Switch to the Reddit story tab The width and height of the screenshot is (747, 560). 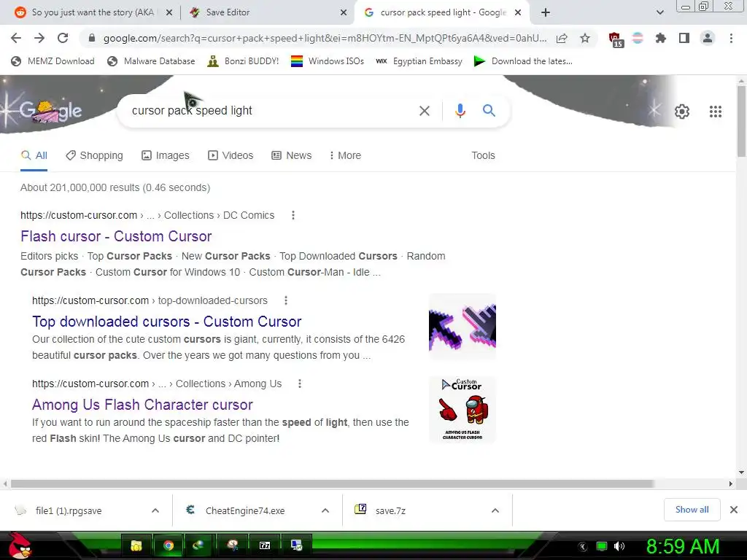click(x=93, y=12)
